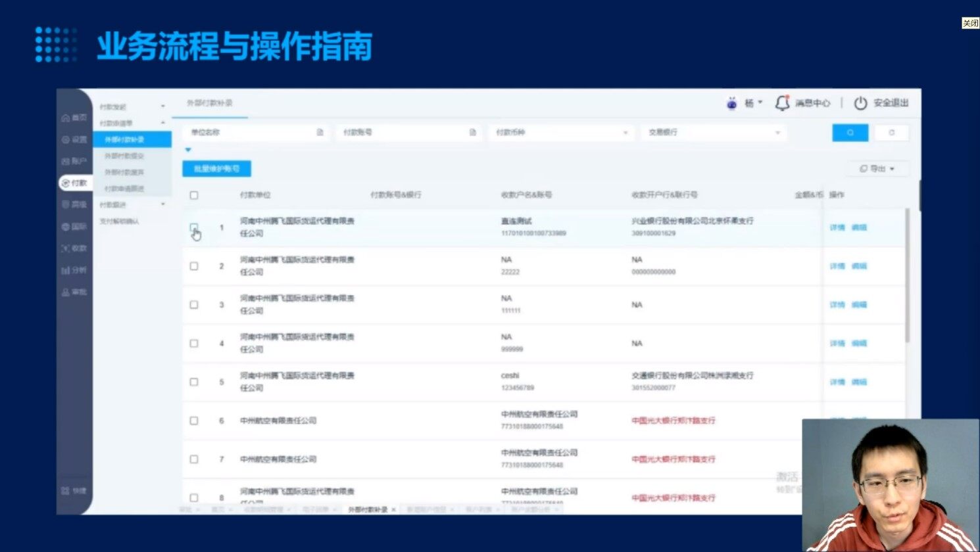Screen dimensions: 980x552
Task: Click the 消息中心 bell icon
Action: tap(782, 103)
